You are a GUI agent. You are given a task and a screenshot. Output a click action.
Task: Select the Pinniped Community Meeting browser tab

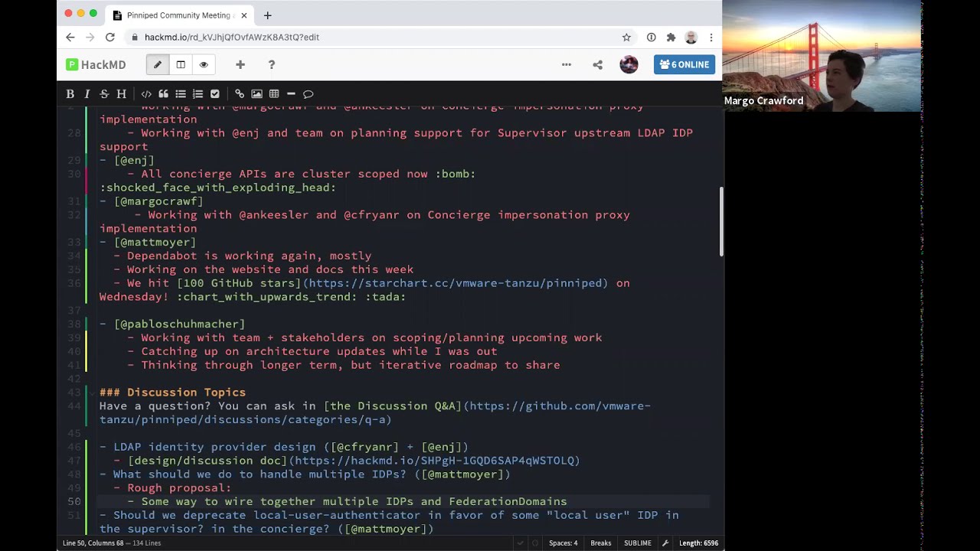point(176,15)
